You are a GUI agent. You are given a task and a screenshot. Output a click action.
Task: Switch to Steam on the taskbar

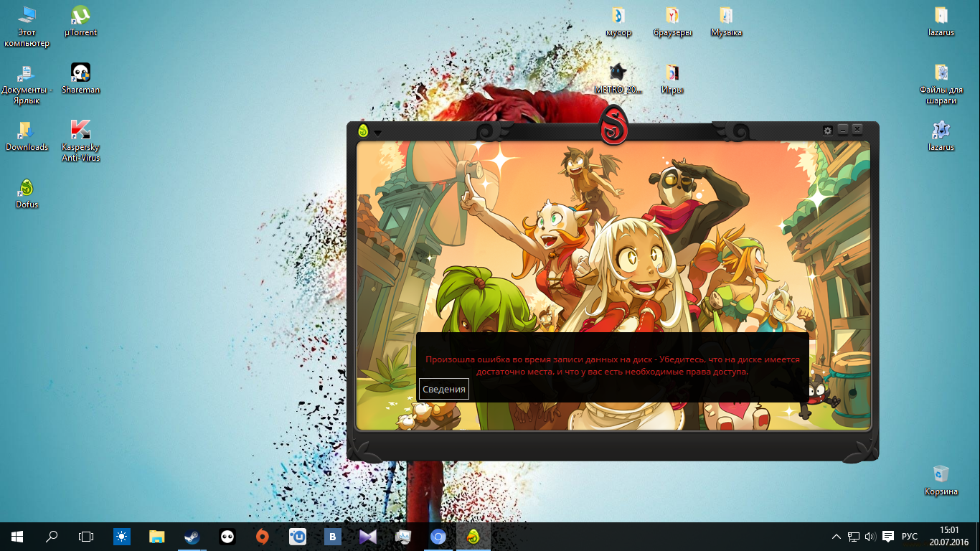(x=192, y=537)
